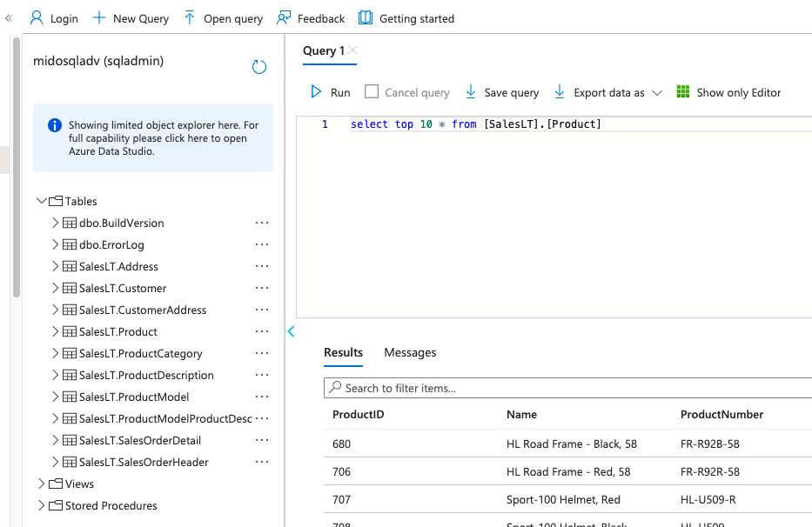This screenshot has height=527, width=812.
Task: Click result cell HL Road Frame - Black, 58
Action: point(572,444)
